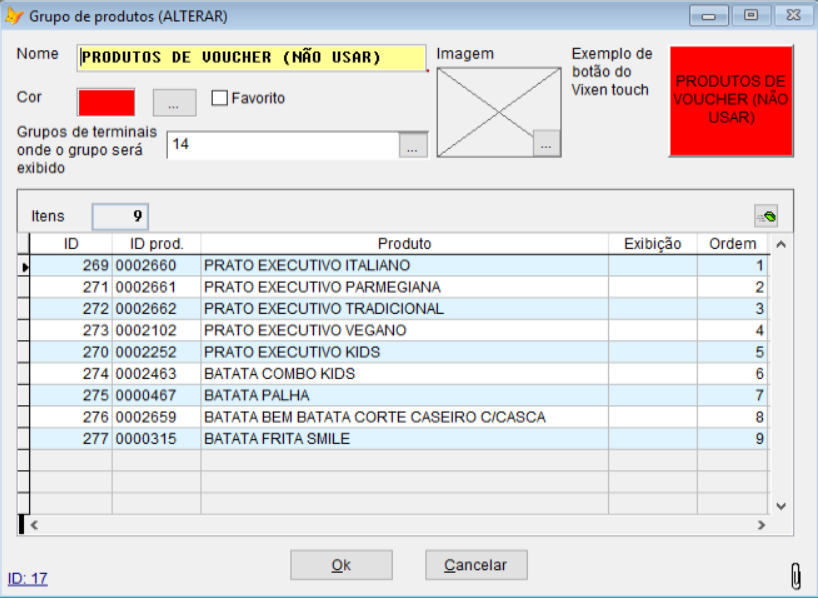Click the Ordem column header
818x598 pixels.
click(732, 244)
